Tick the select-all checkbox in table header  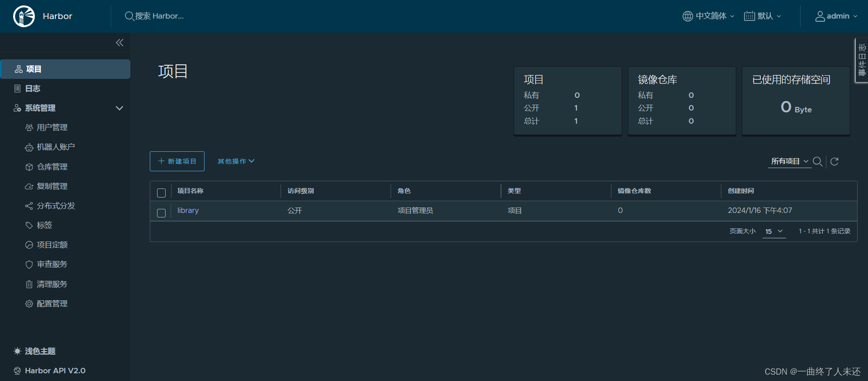click(161, 193)
